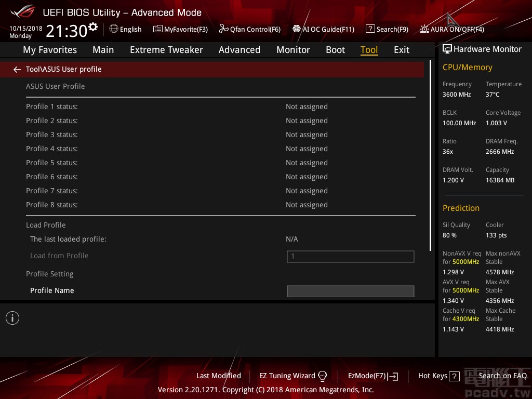
Task: Click the gear icon next to the clock
Action: (x=94, y=25)
